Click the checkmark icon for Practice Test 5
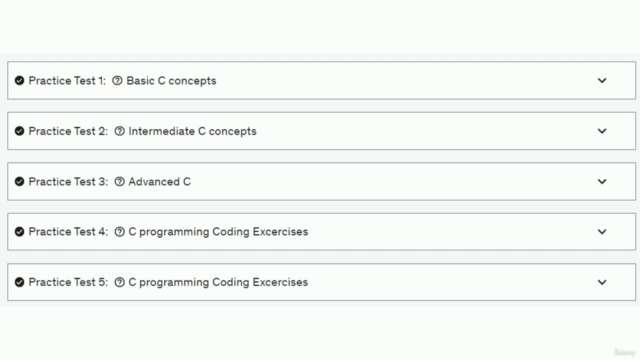Screen dimensions: 640x360 (19, 282)
